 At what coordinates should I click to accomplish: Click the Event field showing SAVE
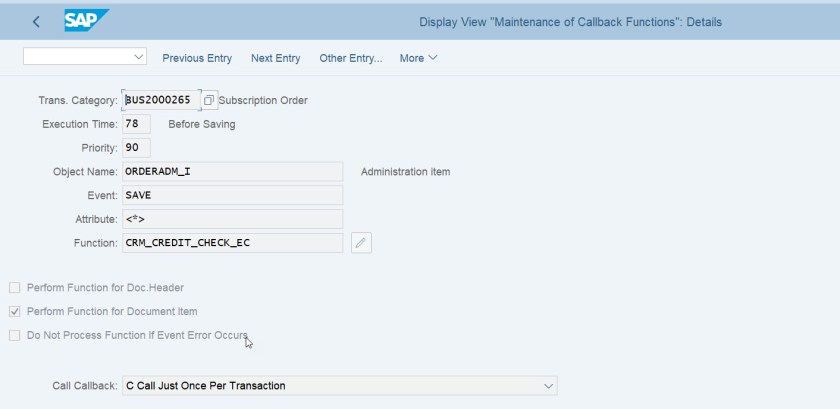pyautogui.click(x=232, y=195)
